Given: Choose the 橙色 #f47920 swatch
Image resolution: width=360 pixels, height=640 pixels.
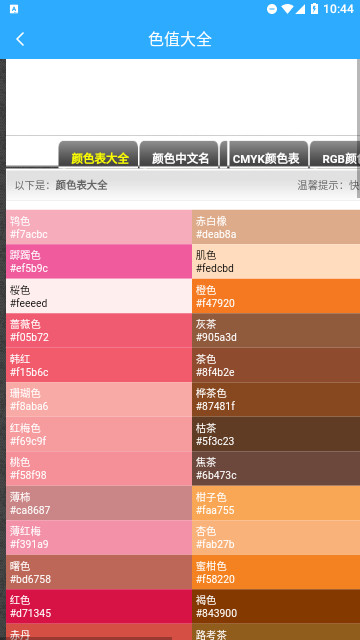Looking at the screenshot, I should (x=276, y=296).
